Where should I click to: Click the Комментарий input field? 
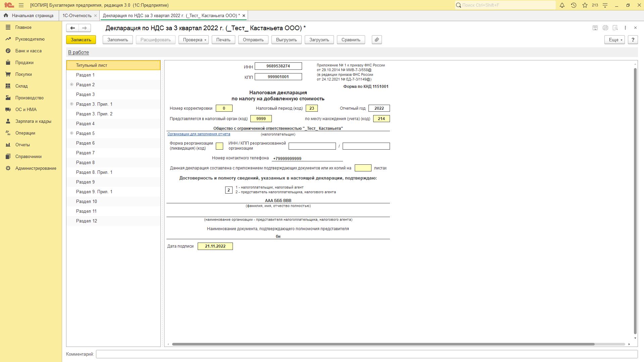[366, 354]
